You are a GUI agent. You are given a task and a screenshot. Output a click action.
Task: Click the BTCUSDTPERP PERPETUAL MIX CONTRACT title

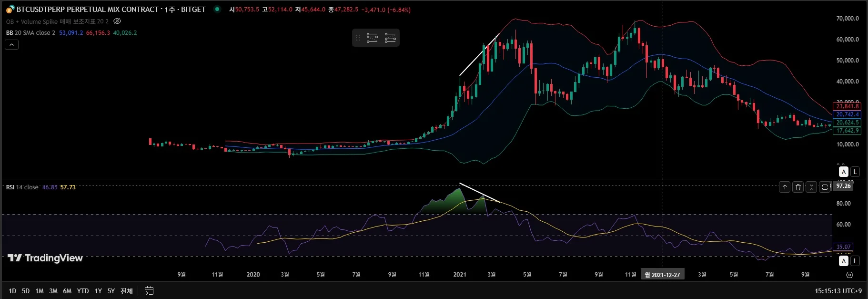point(87,10)
